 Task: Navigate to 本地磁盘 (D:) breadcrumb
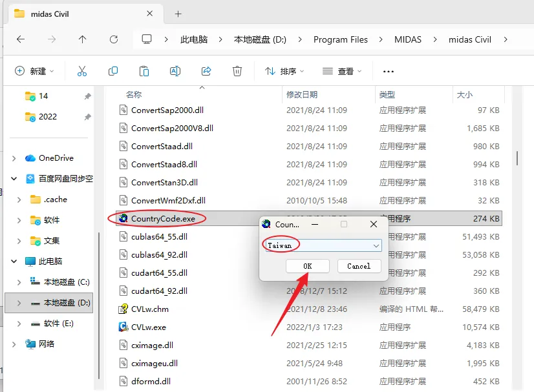[260, 39]
